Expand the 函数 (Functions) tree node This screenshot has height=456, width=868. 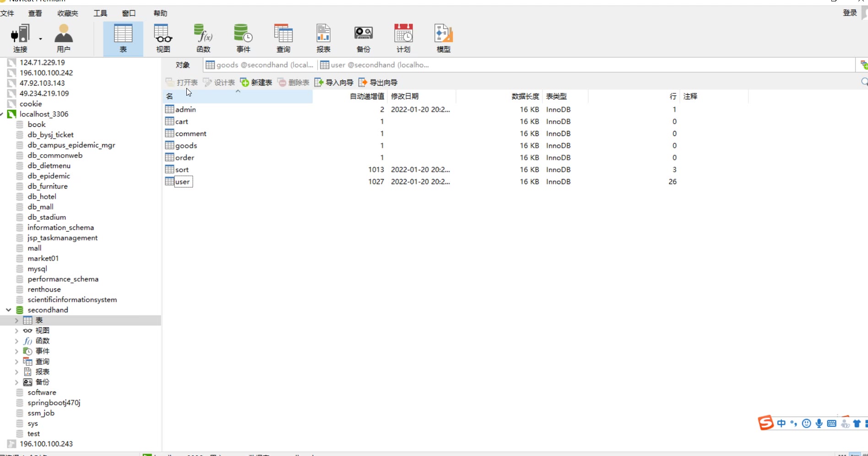coord(16,341)
